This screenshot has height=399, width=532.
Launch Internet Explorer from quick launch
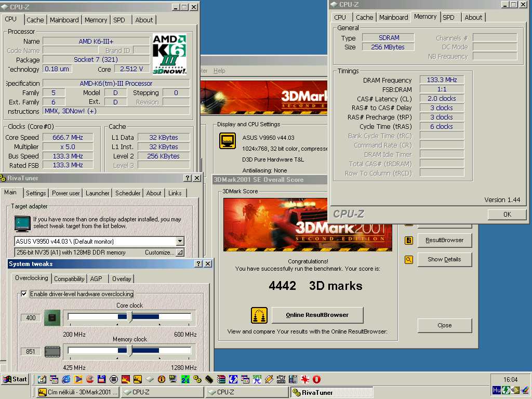pyautogui.click(x=66, y=379)
